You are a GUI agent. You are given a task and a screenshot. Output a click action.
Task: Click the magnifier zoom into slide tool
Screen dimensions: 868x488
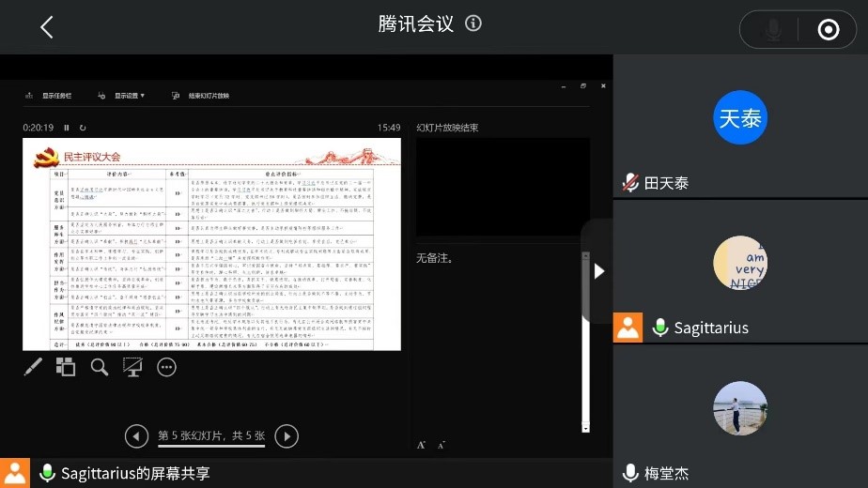[x=100, y=367]
